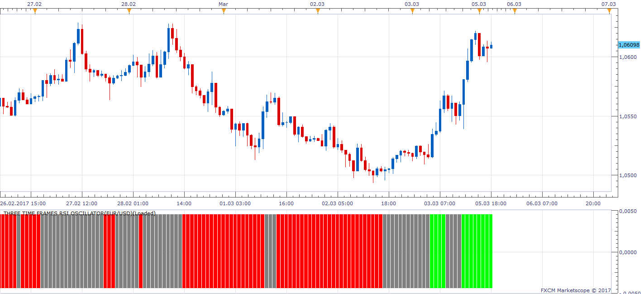Click the 16:00 time axis label
The height and width of the screenshot is (294, 644).
286,203
